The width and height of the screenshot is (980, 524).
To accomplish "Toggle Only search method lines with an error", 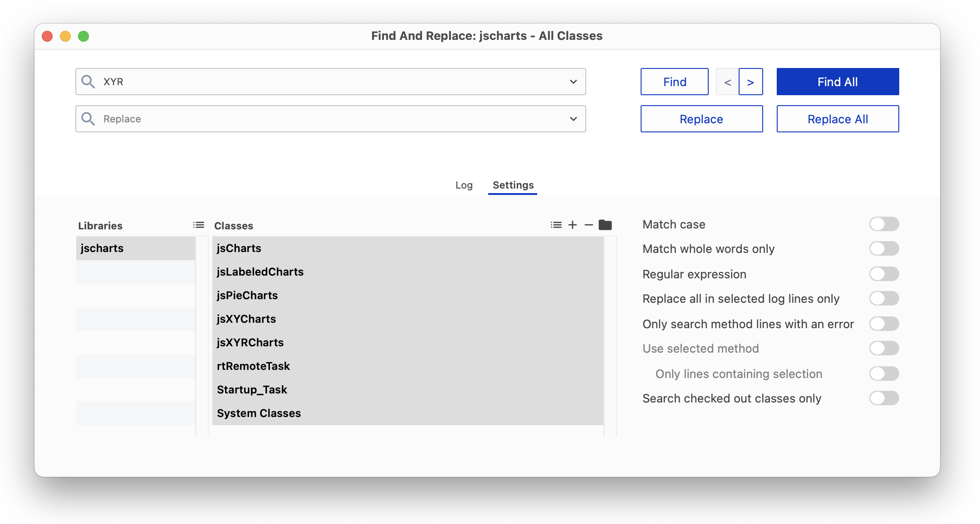I will pos(884,324).
